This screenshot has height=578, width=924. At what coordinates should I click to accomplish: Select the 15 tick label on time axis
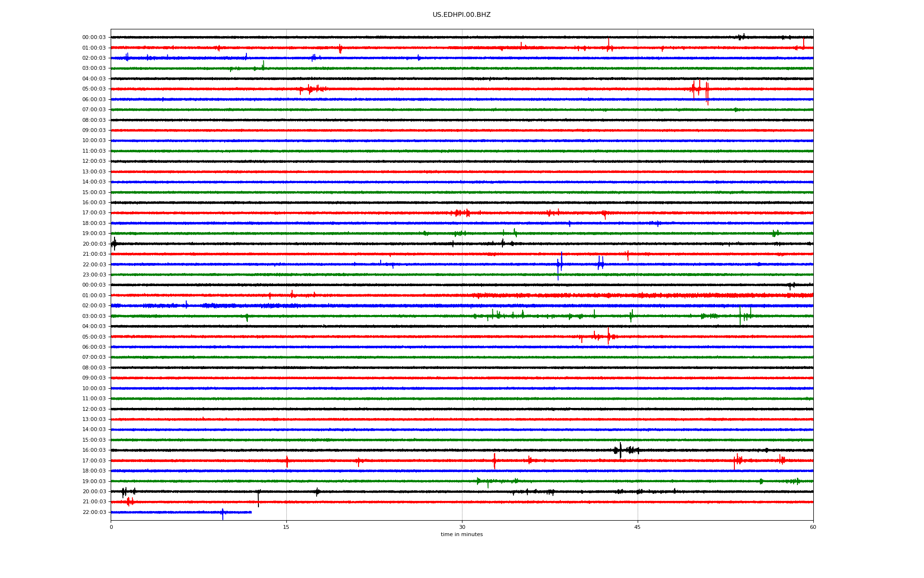(286, 527)
